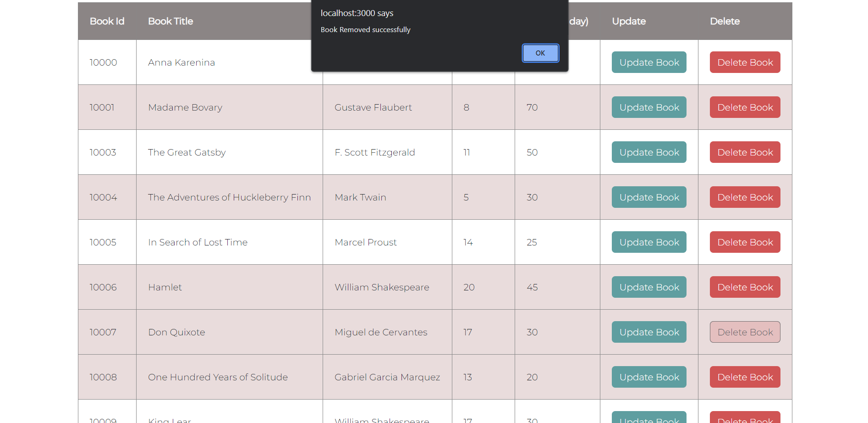Image resolution: width=868 pixels, height=423 pixels.
Task: Click book id 10005 cell
Action: 103,242
